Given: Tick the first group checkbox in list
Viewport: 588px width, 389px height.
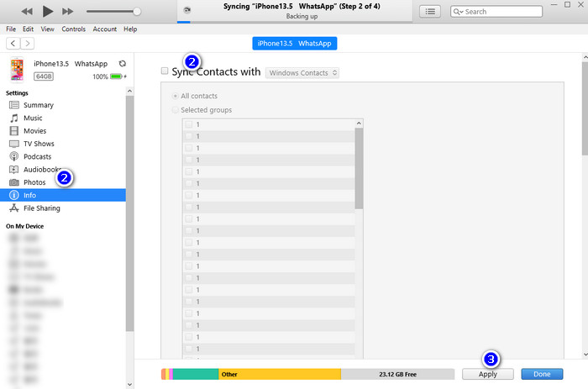Looking at the screenshot, I should pyautogui.click(x=189, y=124).
